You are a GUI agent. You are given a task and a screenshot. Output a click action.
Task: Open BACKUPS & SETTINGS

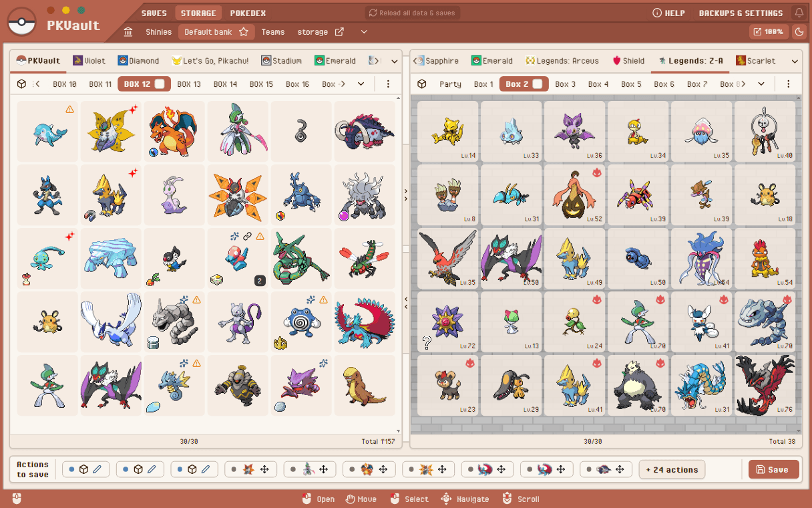[x=741, y=13]
